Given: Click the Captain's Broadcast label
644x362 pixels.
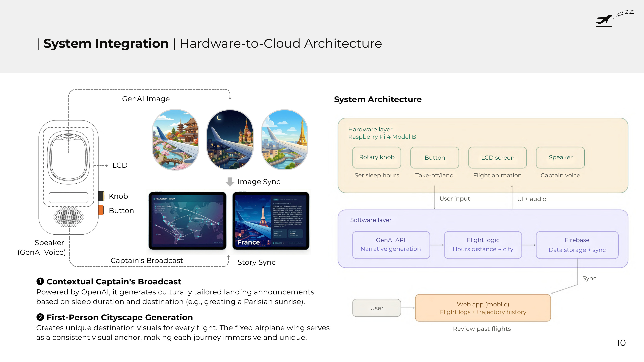Looking at the screenshot, I should click(x=147, y=260).
